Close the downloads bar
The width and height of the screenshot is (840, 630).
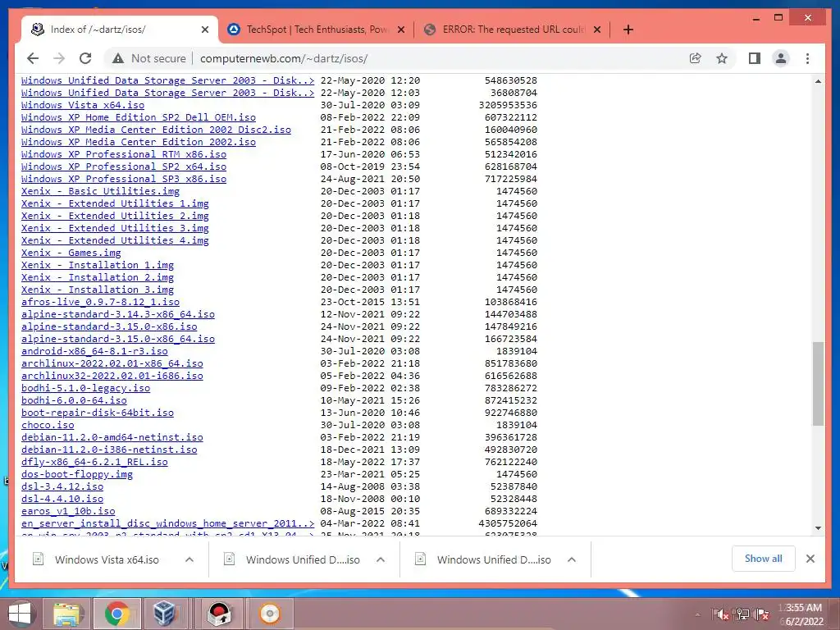pyautogui.click(x=810, y=559)
